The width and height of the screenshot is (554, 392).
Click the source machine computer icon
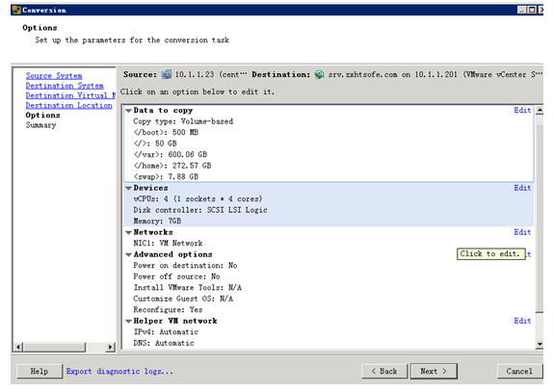167,74
